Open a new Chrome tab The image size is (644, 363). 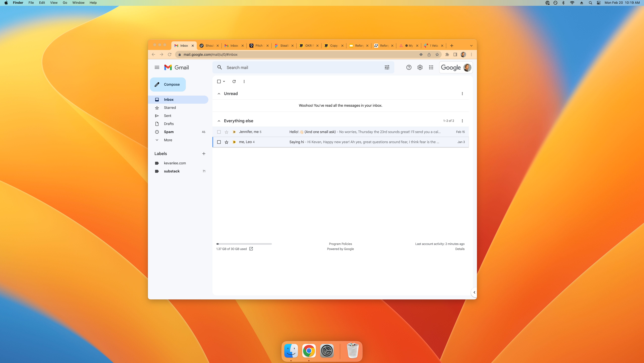click(452, 46)
